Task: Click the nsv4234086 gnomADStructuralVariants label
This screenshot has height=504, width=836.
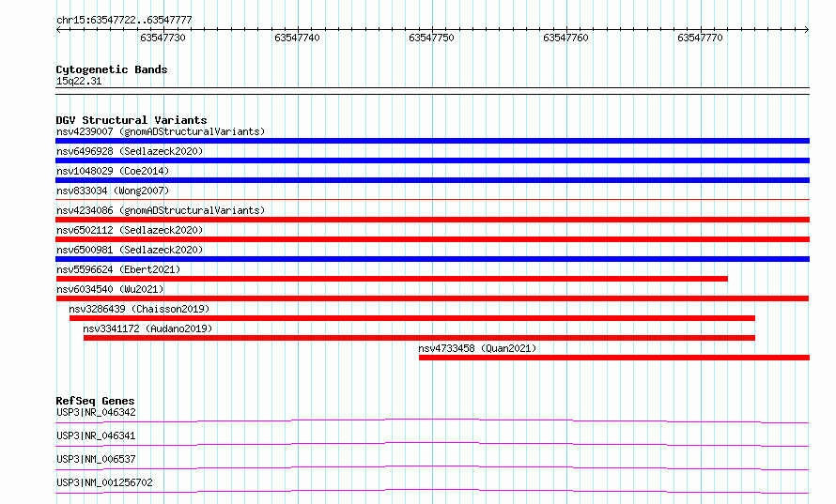Action: point(161,210)
